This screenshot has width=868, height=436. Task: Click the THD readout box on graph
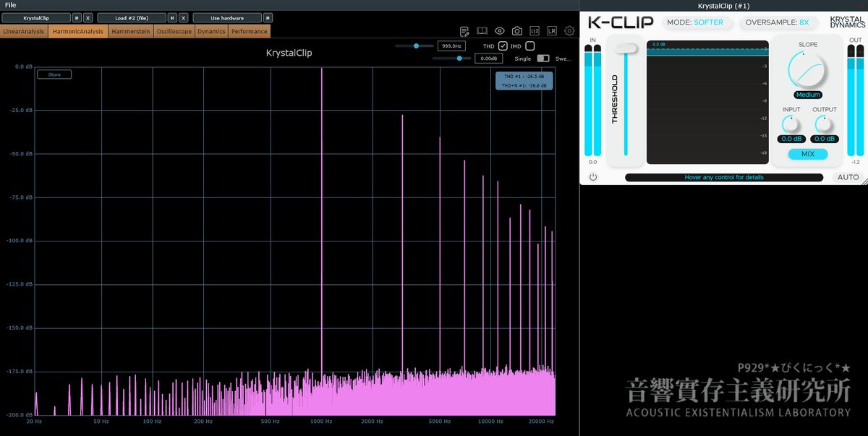tap(524, 80)
